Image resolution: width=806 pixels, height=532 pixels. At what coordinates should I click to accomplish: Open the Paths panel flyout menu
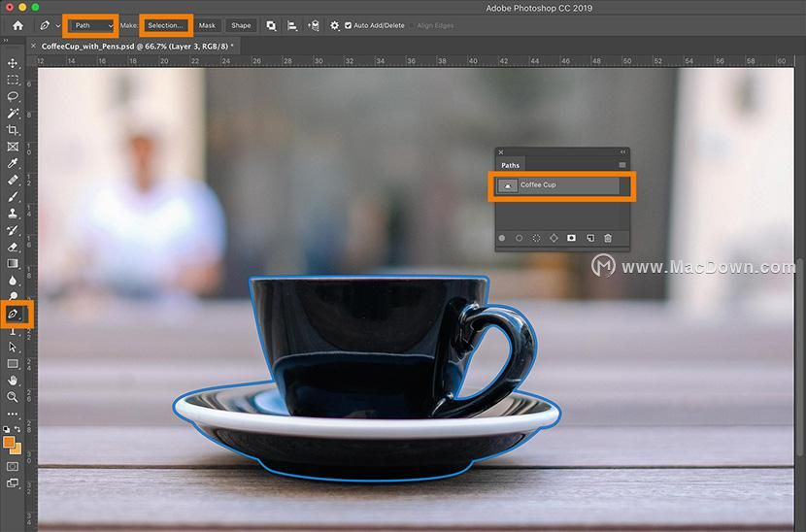pyautogui.click(x=622, y=165)
